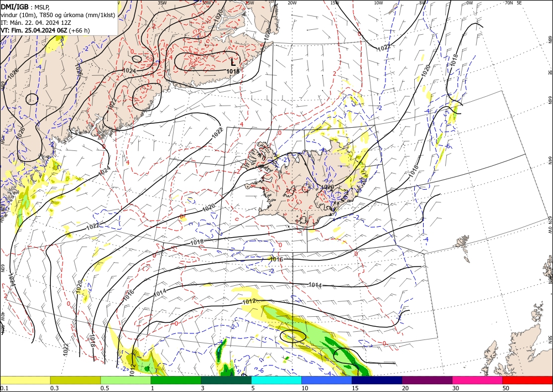Screen dimensions: 553x392
Task: Select the purple 20–30 legend swatch
Action: tap(427, 380)
